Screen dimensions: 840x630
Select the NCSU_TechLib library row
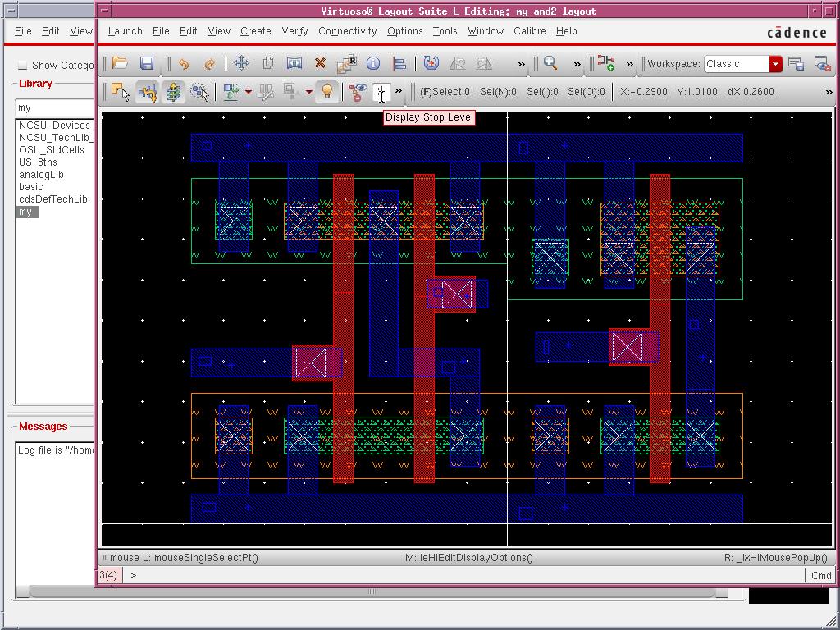[55, 138]
